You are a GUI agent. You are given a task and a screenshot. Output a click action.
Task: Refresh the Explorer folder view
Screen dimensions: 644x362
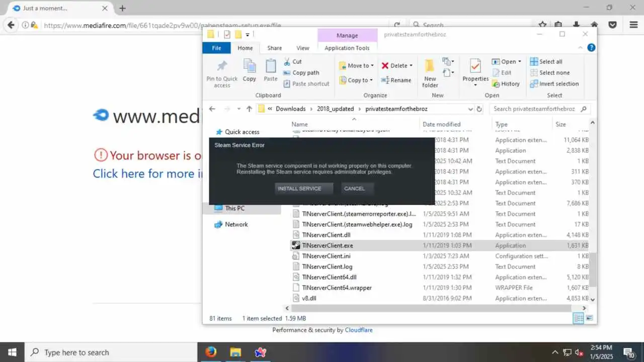[479, 109]
